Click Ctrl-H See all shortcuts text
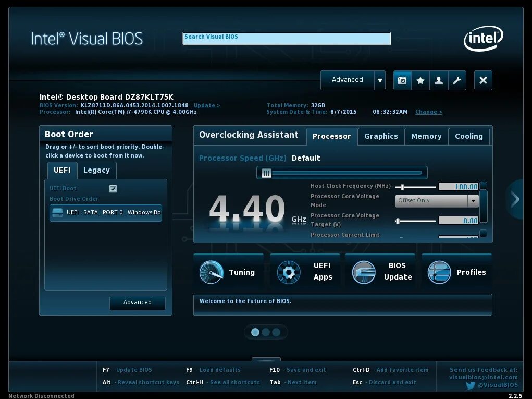The height and width of the screenshot is (399, 532). [x=223, y=383]
